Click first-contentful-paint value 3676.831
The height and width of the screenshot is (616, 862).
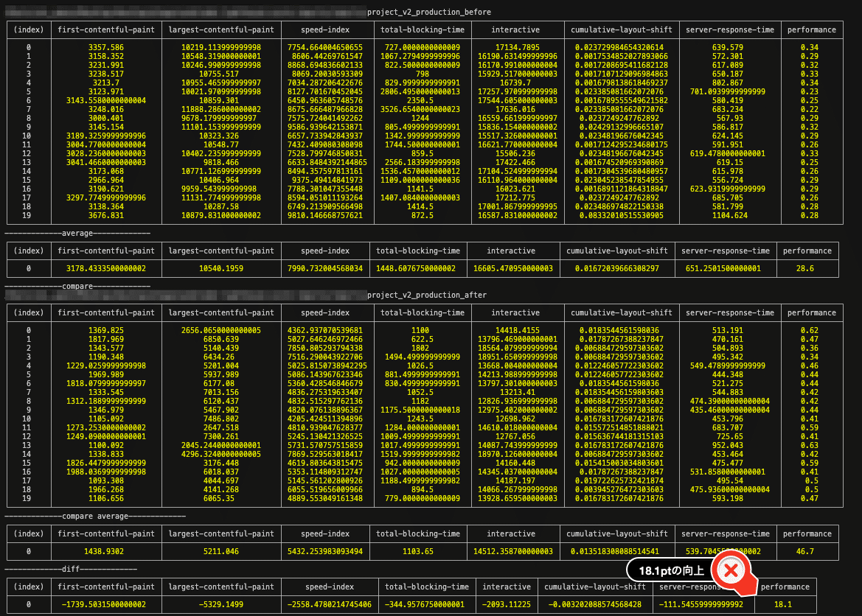point(106,215)
